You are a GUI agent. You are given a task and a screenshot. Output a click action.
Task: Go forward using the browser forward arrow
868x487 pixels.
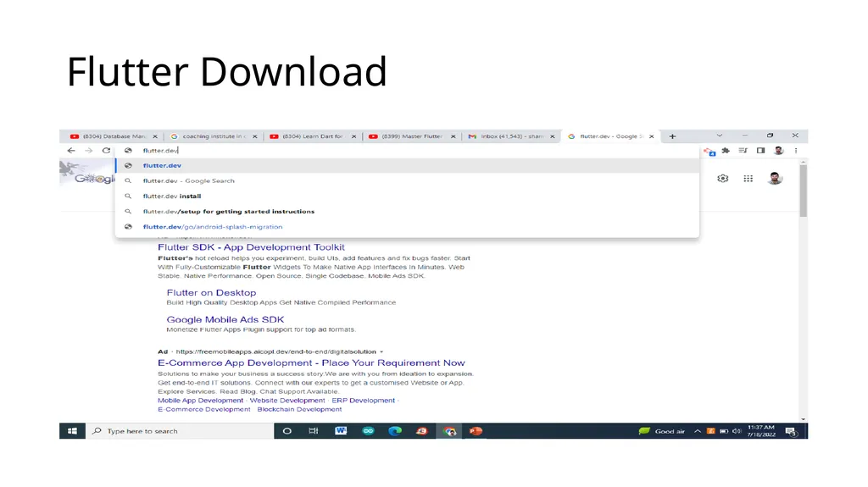[88, 151]
